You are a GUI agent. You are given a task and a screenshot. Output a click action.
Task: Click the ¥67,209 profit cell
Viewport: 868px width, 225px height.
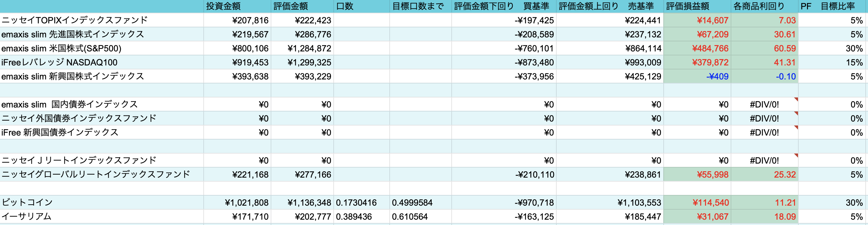coord(697,34)
